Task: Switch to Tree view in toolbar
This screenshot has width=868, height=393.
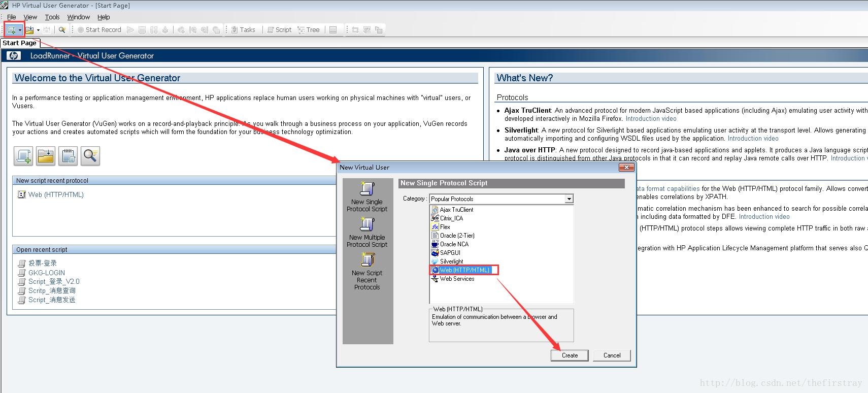Action: coord(309,30)
